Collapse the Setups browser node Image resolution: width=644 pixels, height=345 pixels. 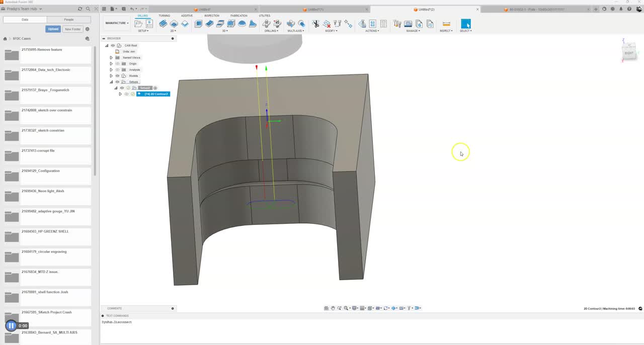(x=111, y=82)
